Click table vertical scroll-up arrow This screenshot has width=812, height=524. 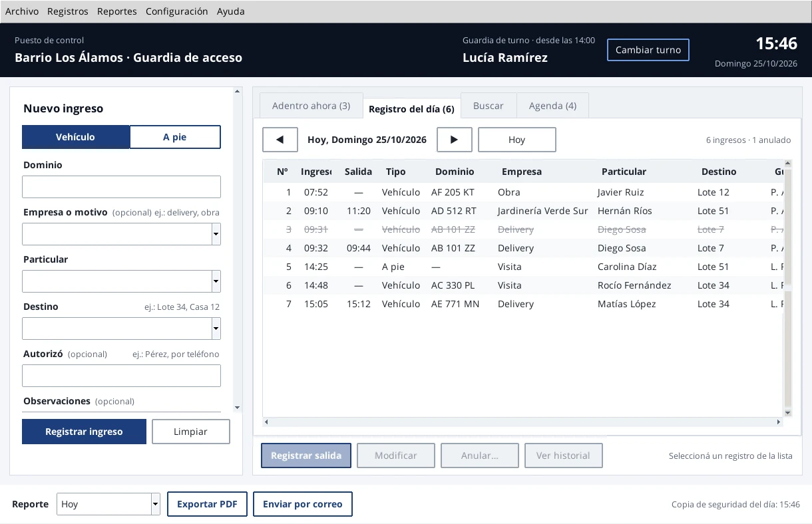788,164
